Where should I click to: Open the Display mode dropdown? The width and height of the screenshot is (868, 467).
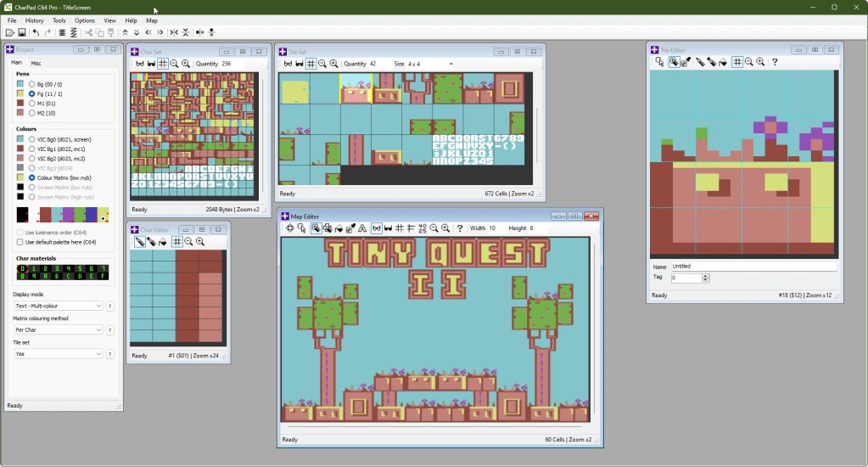coord(58,306)
